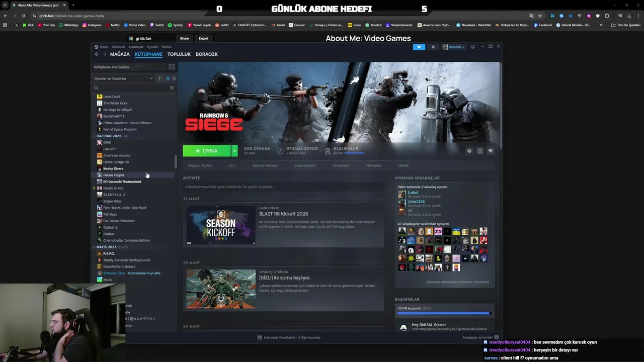The image size is (644, 362).
Task: Open YouTube bookmark in bookmarks bar
Action: pyautogui.click(x=46, y=25)
